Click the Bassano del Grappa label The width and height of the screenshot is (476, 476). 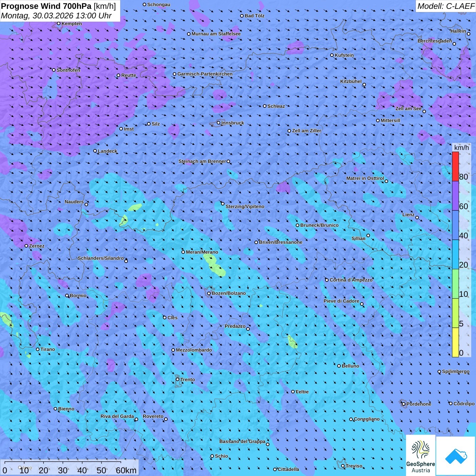point(242,441)
